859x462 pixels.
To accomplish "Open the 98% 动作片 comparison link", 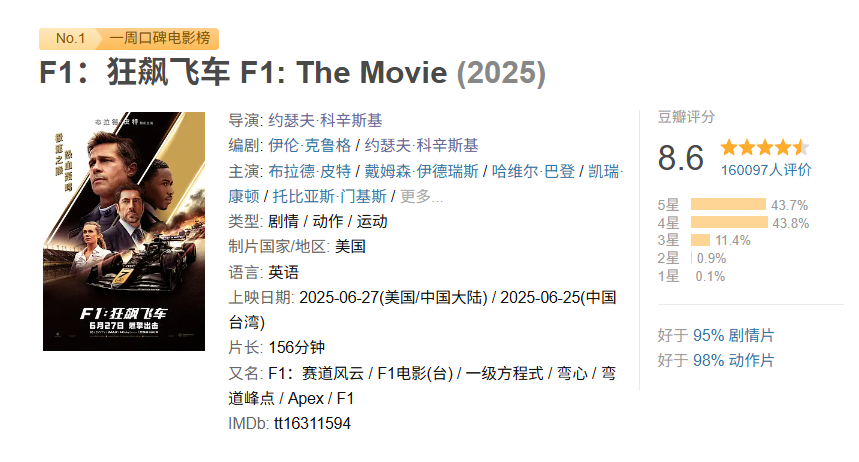I will point(734,360).
